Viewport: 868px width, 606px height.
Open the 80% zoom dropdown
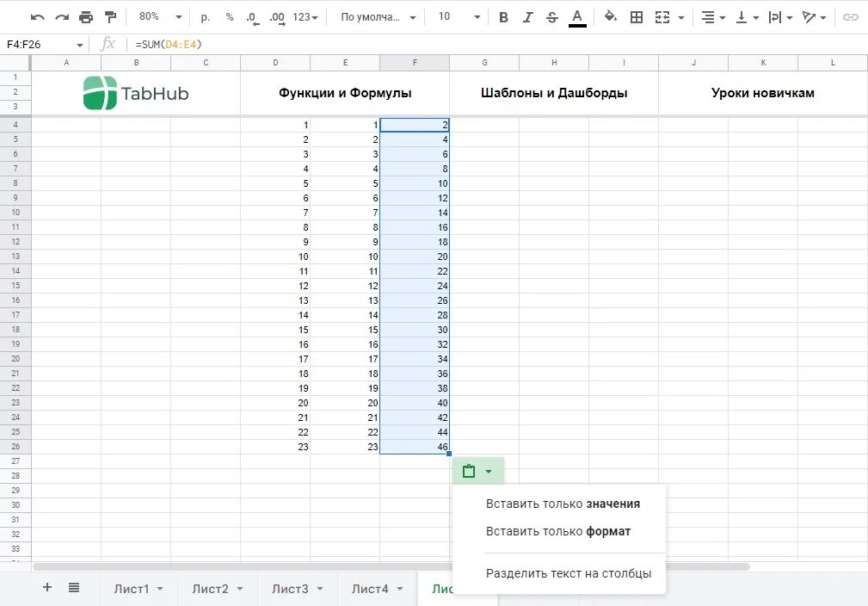(x=161, y=16)
